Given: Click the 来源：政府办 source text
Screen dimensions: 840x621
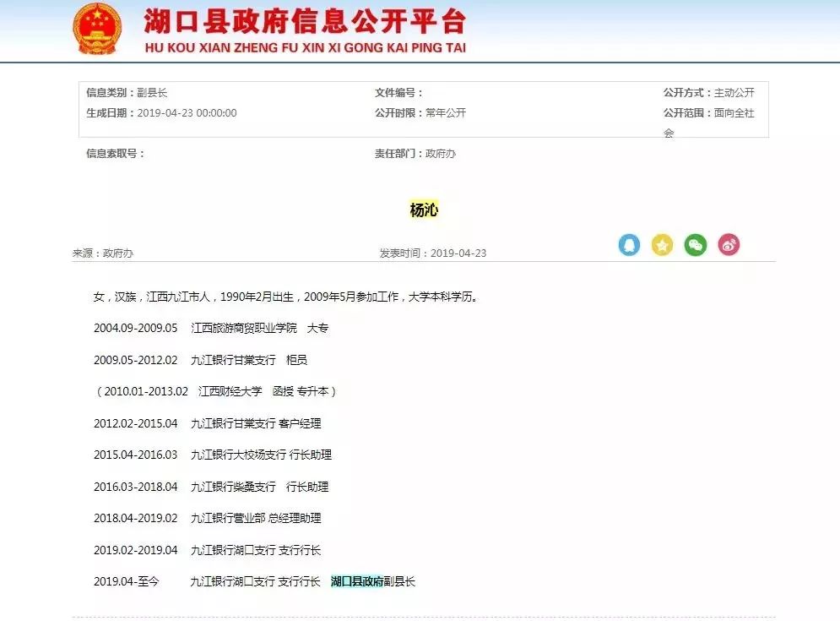Looking at the screenshot, I should pyautogui.click(x=103, y=253).
